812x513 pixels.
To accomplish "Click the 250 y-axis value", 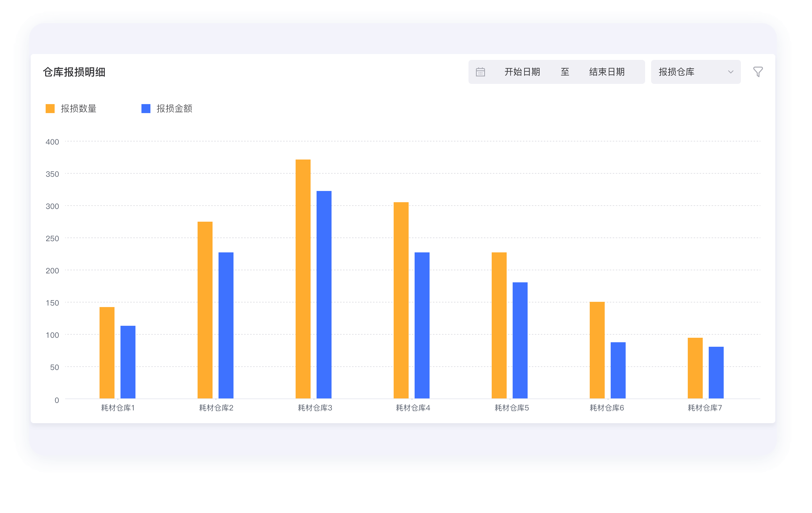I will coord(52,239).
